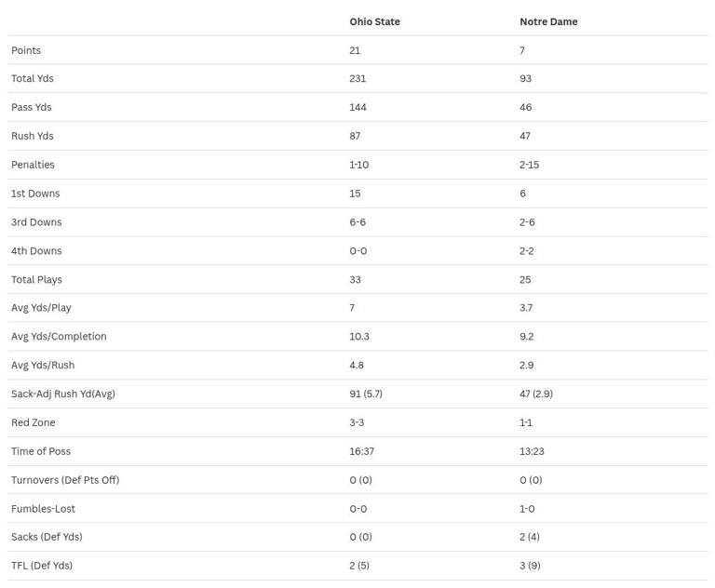Screen dimensions: 715x588
Task: Click Ohio State's Red Zone value 3-3
Action: click(357, 422)
